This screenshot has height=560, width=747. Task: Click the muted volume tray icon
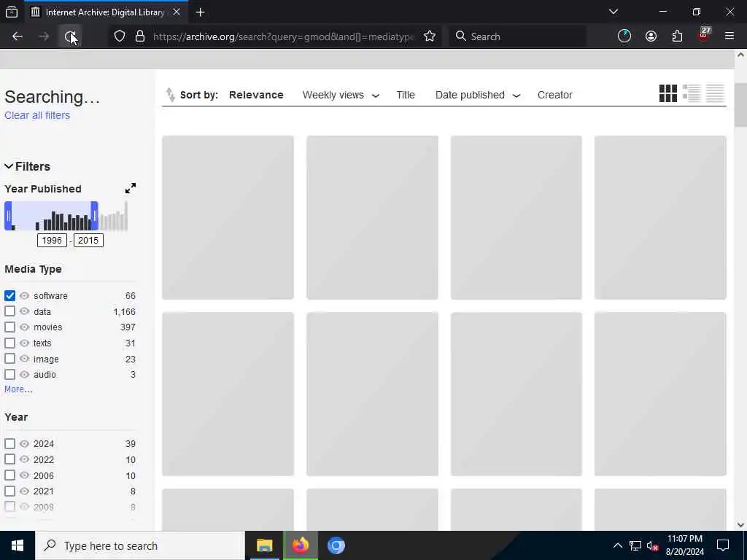tap(652, 545)
